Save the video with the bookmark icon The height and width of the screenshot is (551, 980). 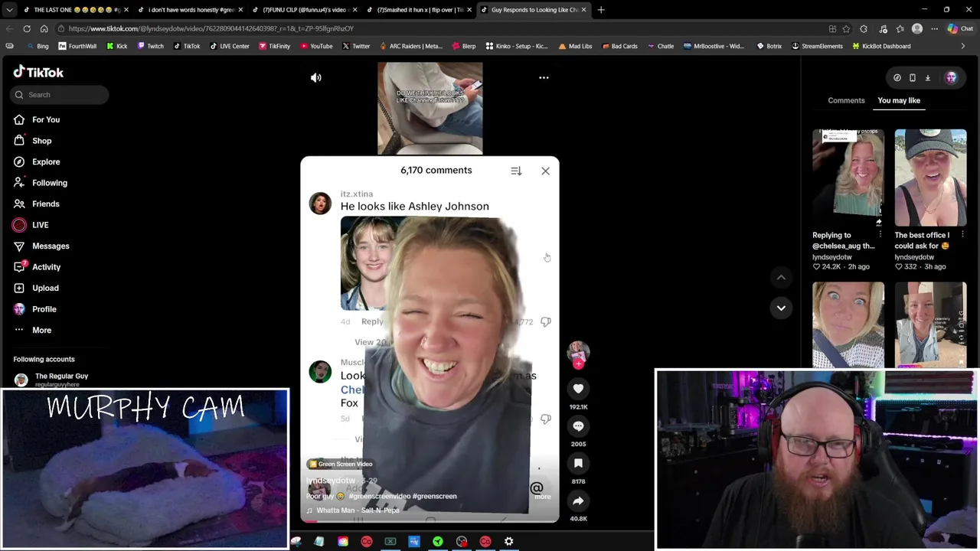(578, 463)
